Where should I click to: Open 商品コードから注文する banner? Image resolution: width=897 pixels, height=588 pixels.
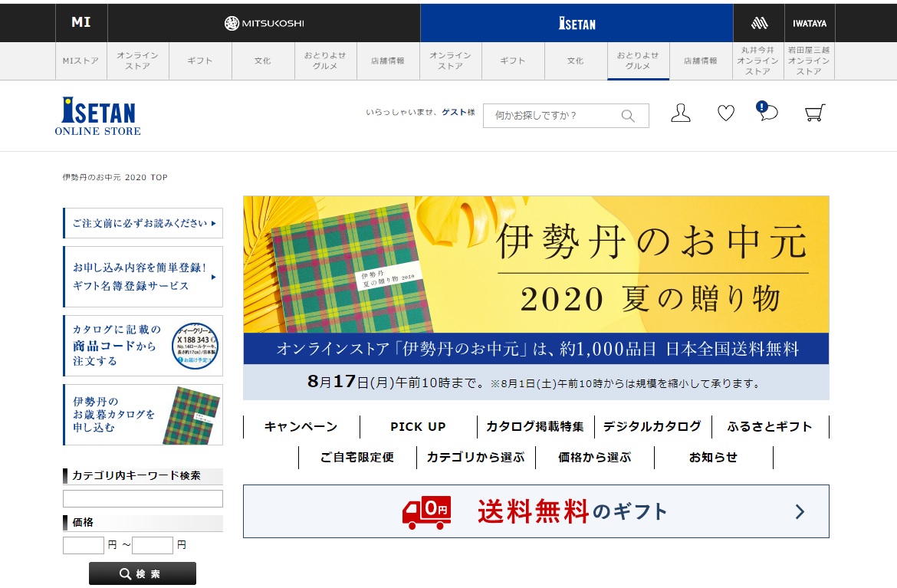click(x=143, y=346)
